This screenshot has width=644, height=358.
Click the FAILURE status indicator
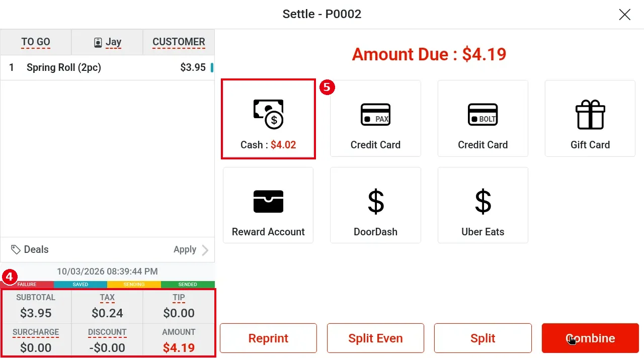(x=27, y=285)
